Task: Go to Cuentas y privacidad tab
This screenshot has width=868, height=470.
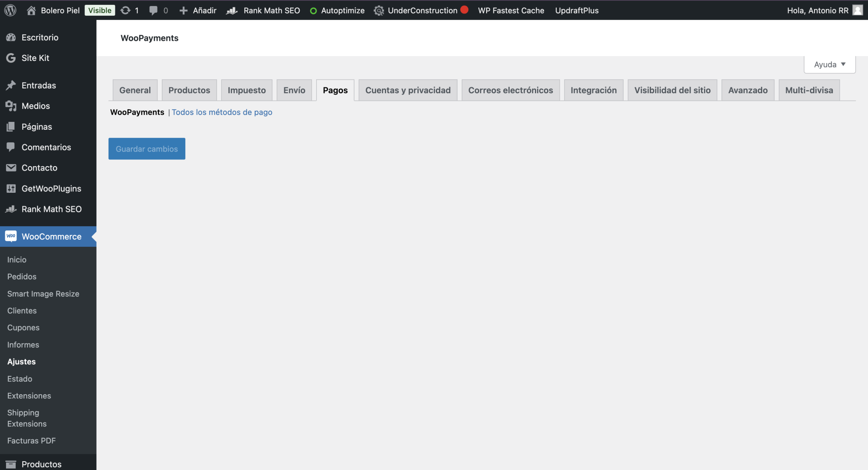Action: pos(408,90)
